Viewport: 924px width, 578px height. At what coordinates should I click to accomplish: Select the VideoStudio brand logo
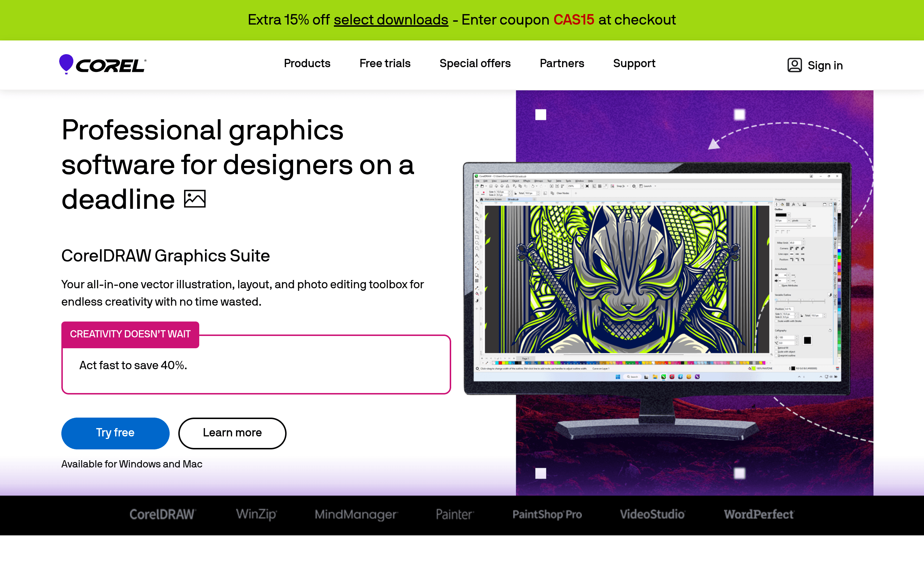(653, 514)
